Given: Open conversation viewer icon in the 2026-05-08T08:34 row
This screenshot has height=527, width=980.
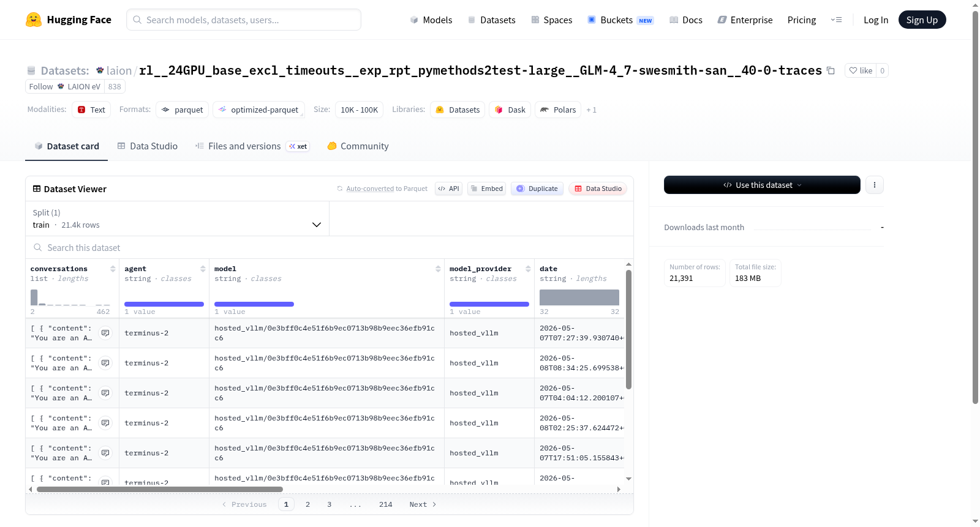Looking at the screenshot, I should tap(105, 363).
